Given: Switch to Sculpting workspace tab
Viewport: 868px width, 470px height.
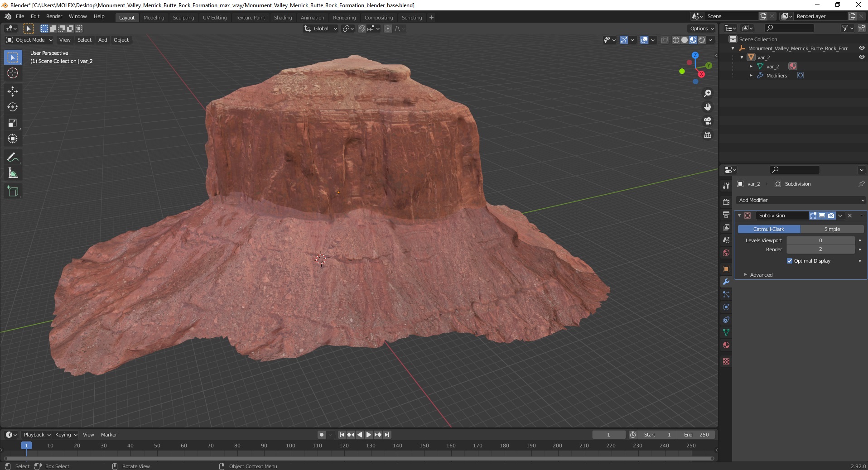Looking at the screenshot, I should tap(183, 17).
